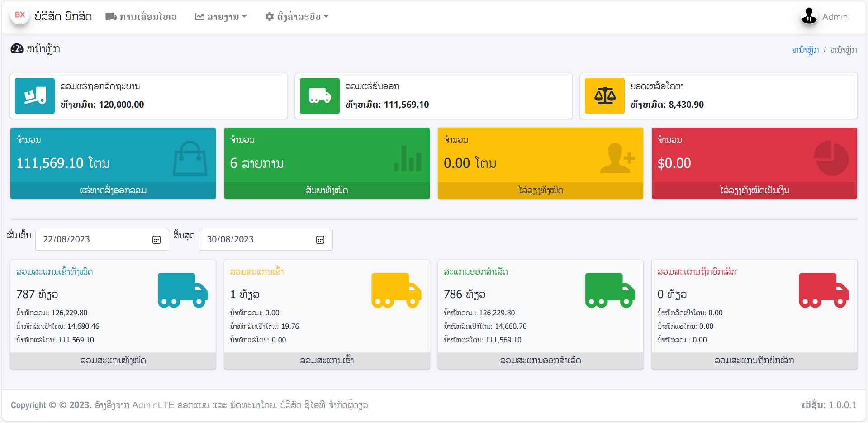Click the green delivery truck icon
The height and width of the screenshot is (423, 868).
[320, 96]
